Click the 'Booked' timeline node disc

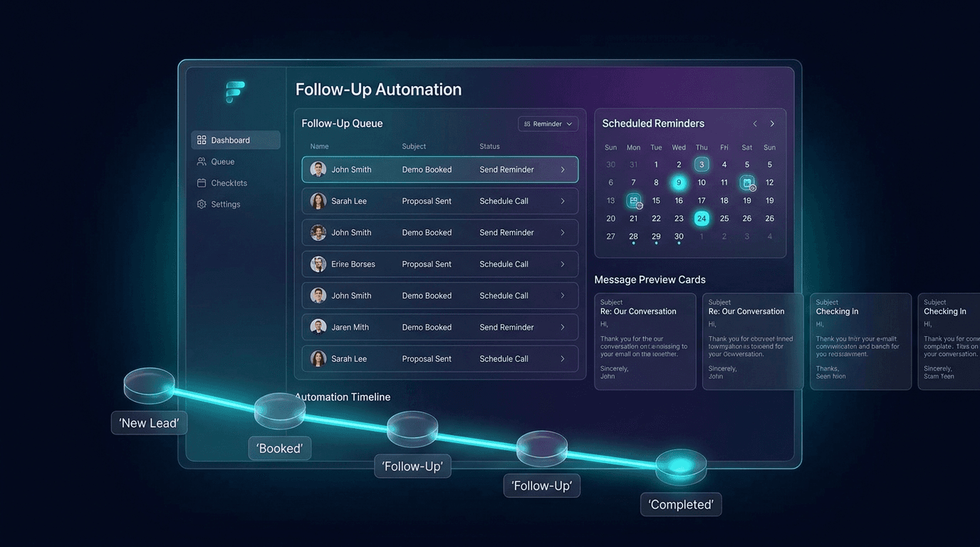(280, 410)
